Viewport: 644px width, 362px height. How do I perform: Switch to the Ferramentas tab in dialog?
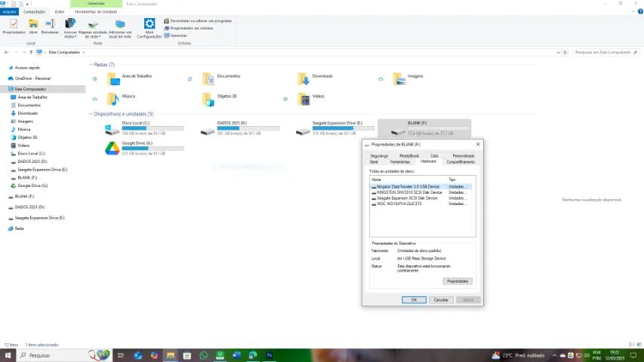(399, 161)
